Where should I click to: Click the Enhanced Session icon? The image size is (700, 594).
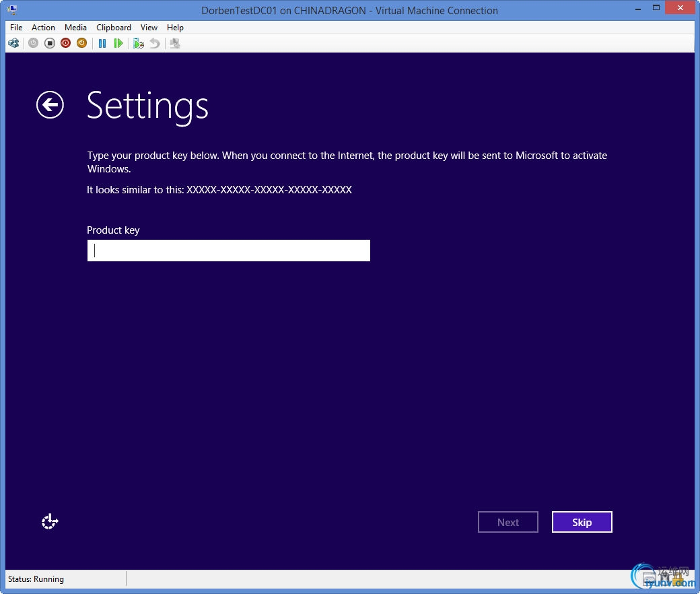click(x=175, y=43)
